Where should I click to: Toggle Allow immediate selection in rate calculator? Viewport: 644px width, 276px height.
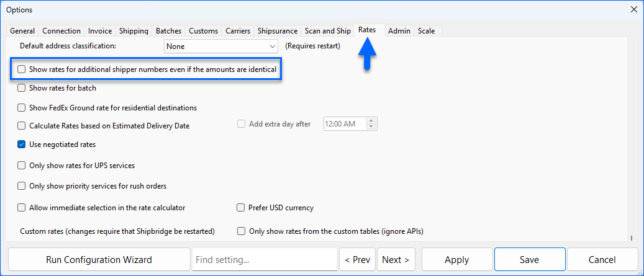22,208
